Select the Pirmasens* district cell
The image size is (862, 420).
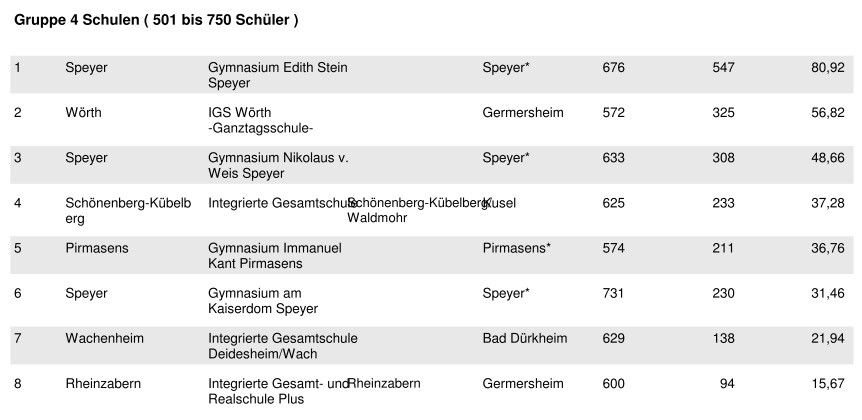(517, 248)
